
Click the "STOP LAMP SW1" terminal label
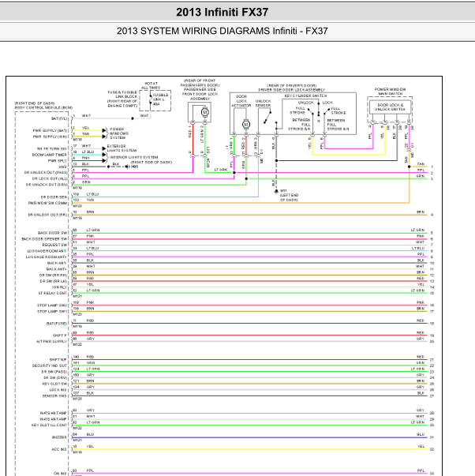[x=52, y=311]
